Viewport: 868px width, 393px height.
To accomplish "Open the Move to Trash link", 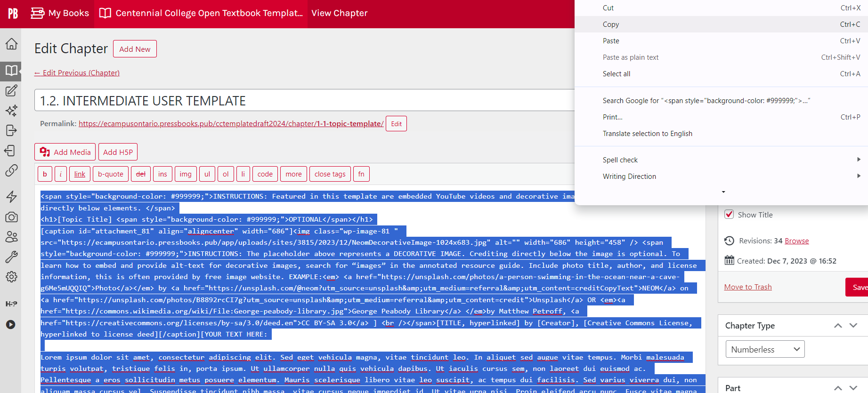I will coord(747,287).
